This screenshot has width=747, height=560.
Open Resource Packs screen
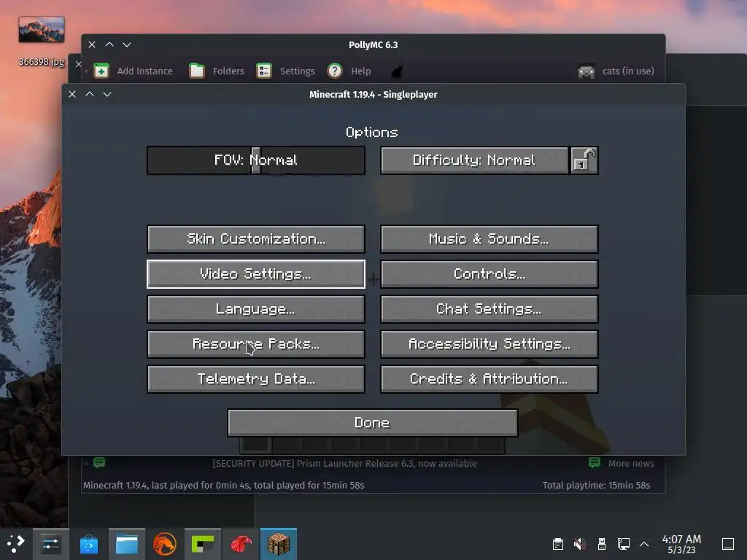pos(256,344)
